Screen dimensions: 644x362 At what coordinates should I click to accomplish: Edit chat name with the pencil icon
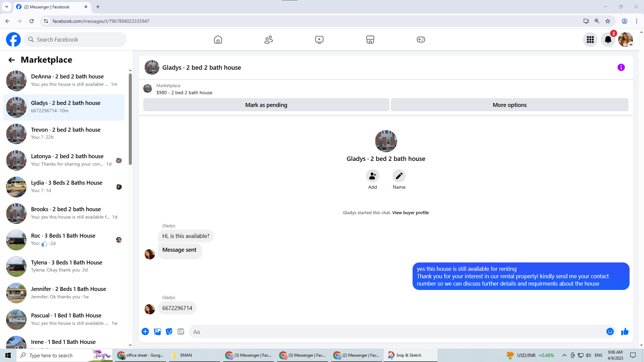click(x=399, y=176)
